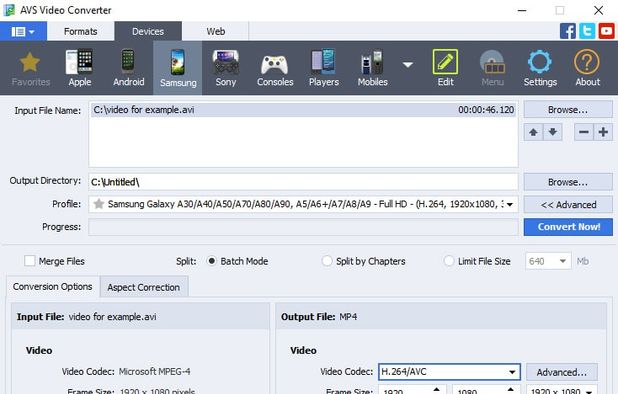Open the Twitter page icon
Screen dimensions: 618x394
point(587,31)
